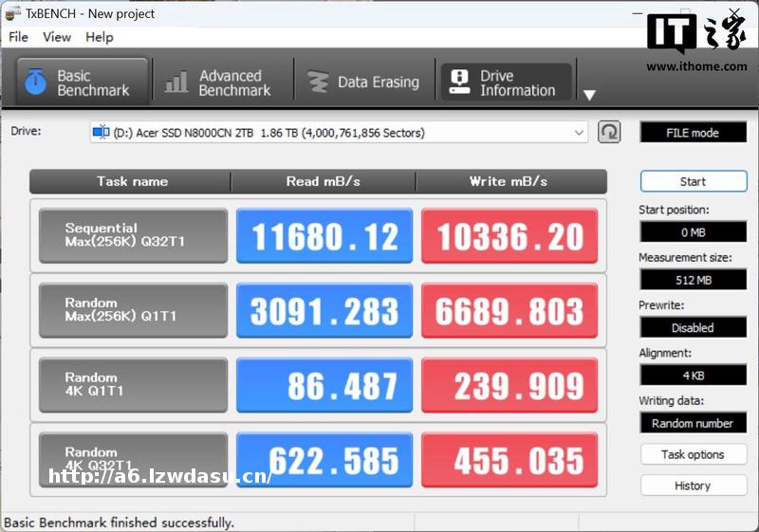Click the disk icon in the drive selector
The image size is (759, 532).
[101, 132]
